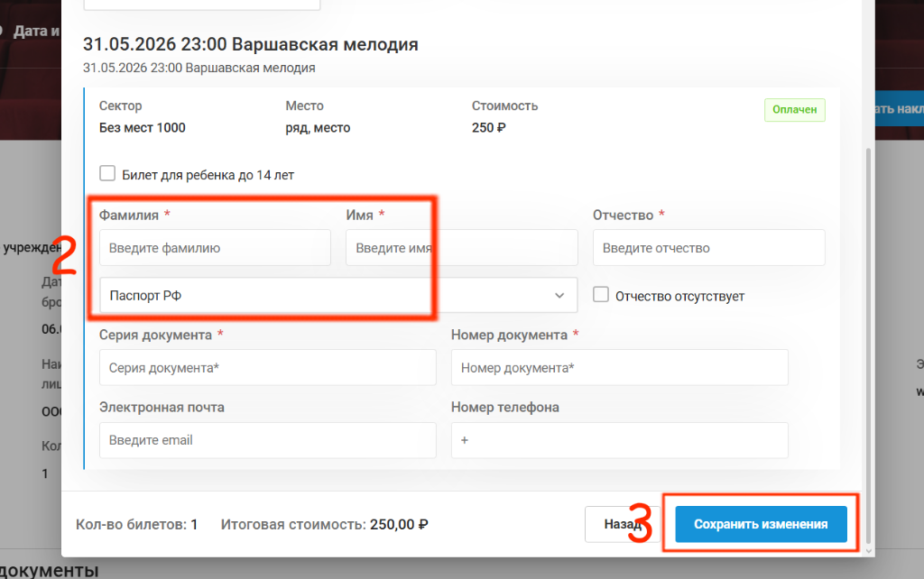Go back using the Назад button

point(623,524)
